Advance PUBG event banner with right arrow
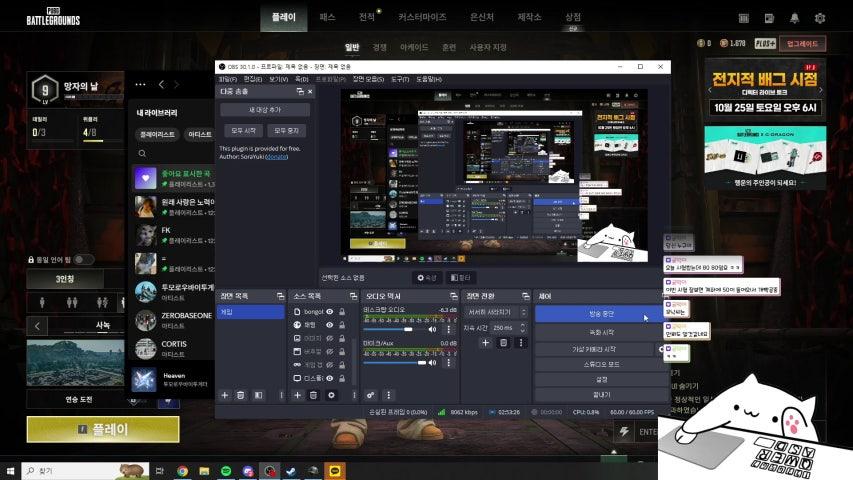The width and height of the screenshot is (853, 480). [821, 90]
